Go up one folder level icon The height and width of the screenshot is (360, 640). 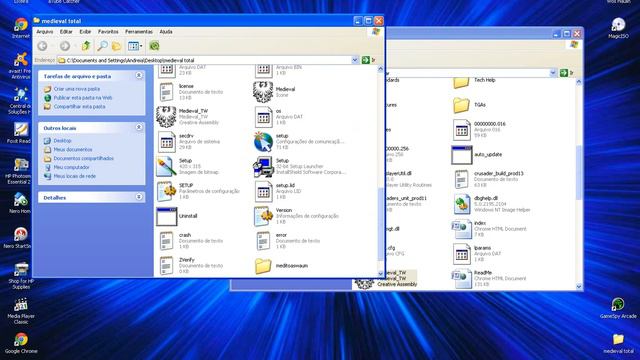86,46
